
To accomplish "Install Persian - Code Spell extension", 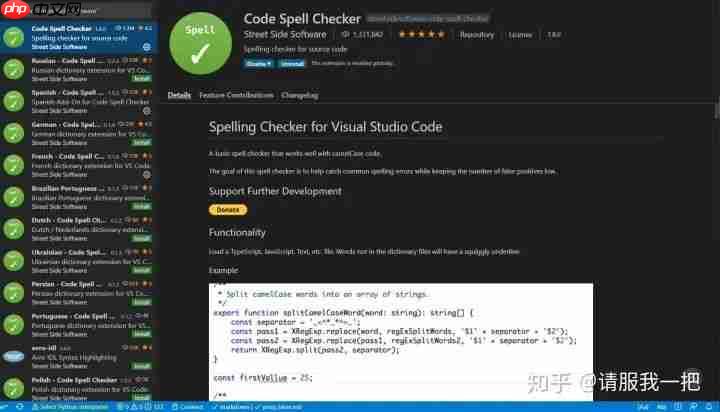I will pyautogui.click(x=141, y=302).
